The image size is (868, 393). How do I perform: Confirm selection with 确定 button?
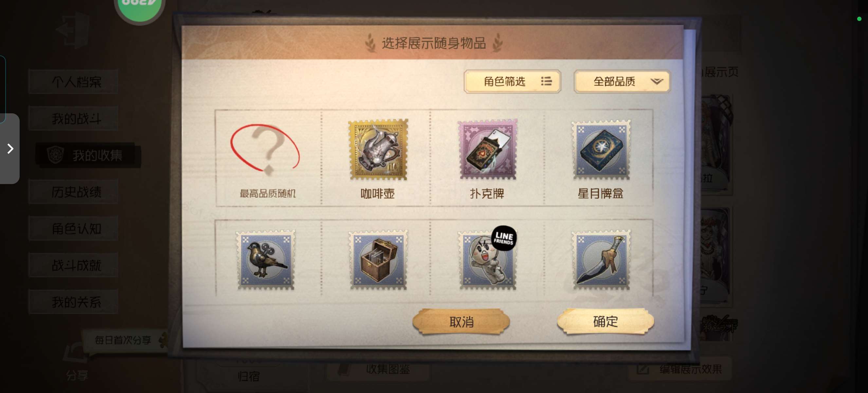coord(606,321)
